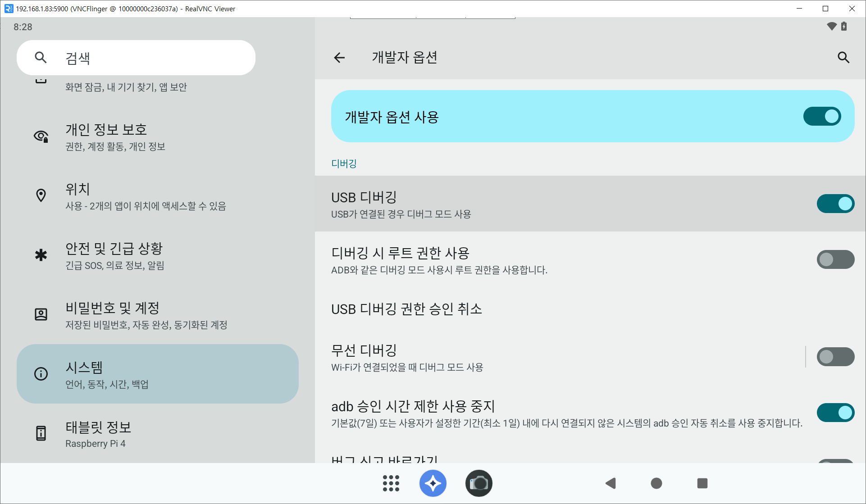Enable 디버깅 시 루트 권한 사용 switch
Screen dimensions: 866x504
[x=835, y=259]
